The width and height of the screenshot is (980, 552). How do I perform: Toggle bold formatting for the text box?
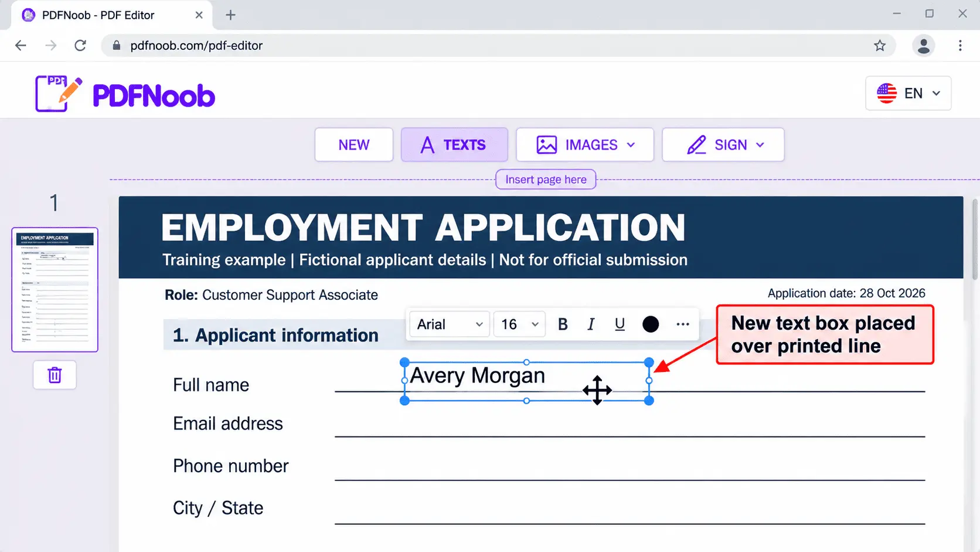pos(563,324)
